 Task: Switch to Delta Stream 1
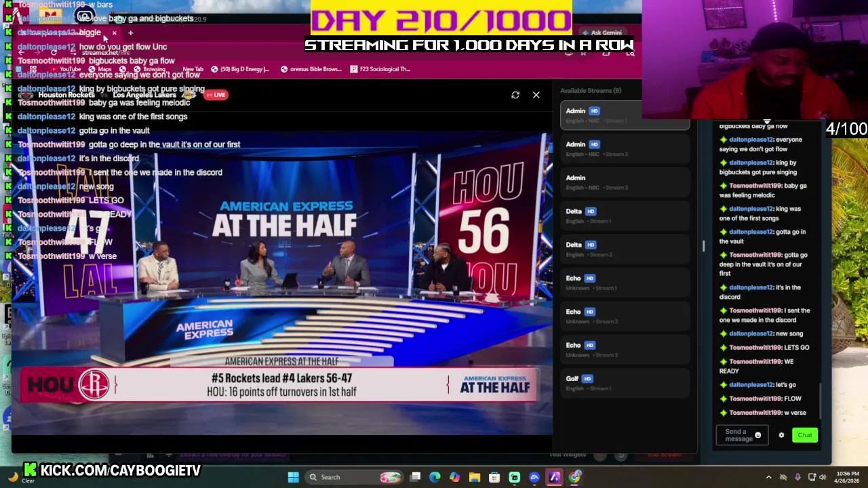625,216
